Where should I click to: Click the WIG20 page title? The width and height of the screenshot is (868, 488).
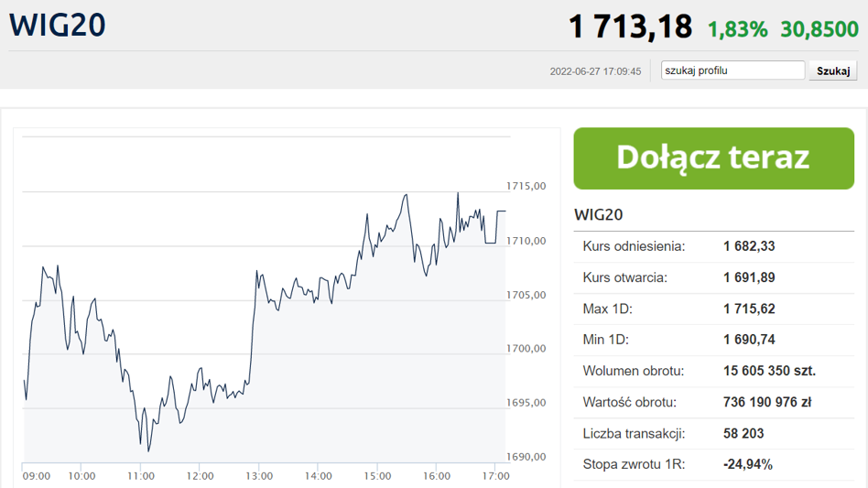tap(58, 26)
